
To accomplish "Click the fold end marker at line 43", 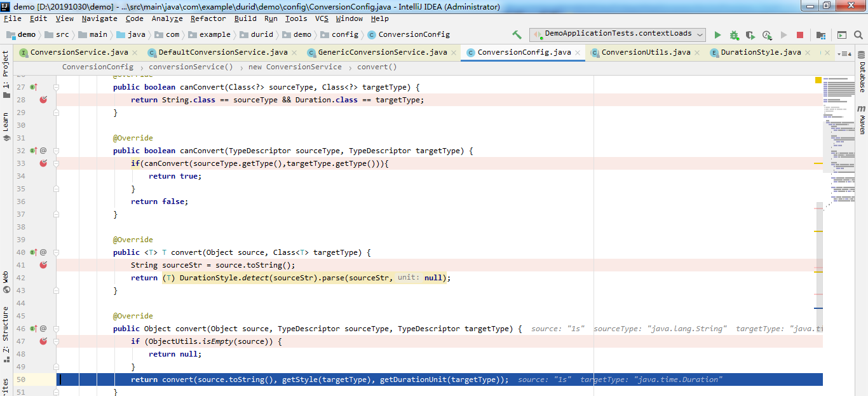I will pyautogui.click(x=56, y=290).
